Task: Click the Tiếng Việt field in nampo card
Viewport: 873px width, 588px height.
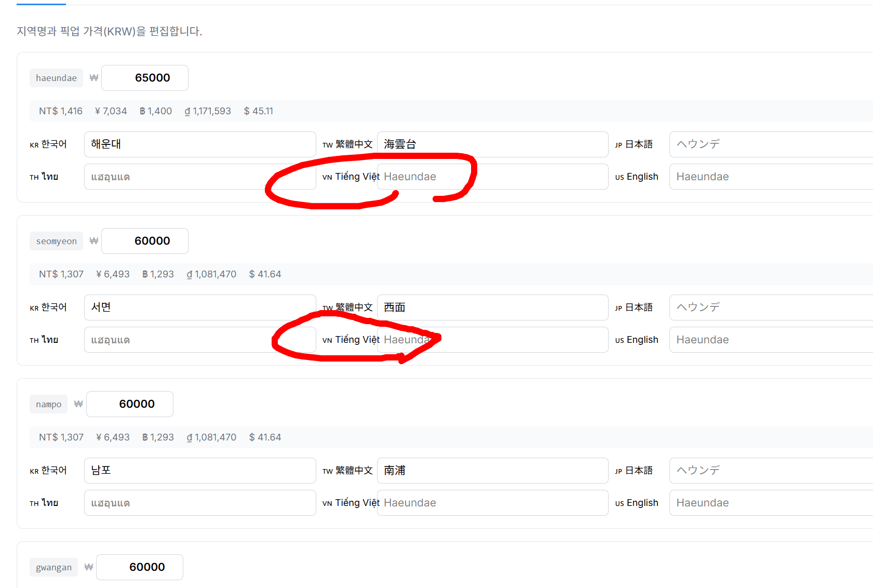Action: (492, 503)
